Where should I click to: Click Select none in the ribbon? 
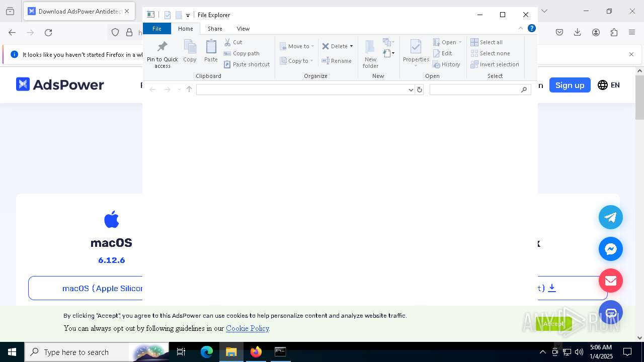coord(491,53)
